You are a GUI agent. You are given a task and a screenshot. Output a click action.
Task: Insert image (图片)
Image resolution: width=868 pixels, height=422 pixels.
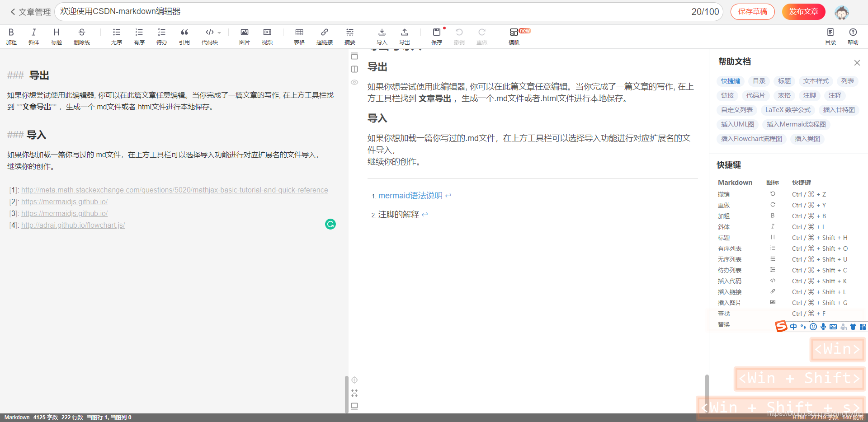point(245,36)
